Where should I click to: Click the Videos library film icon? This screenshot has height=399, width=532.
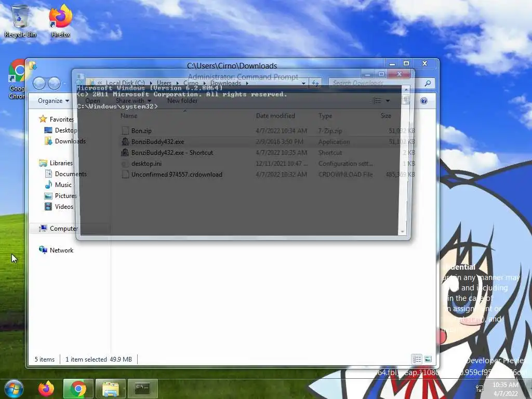click(x=48, y=206)
